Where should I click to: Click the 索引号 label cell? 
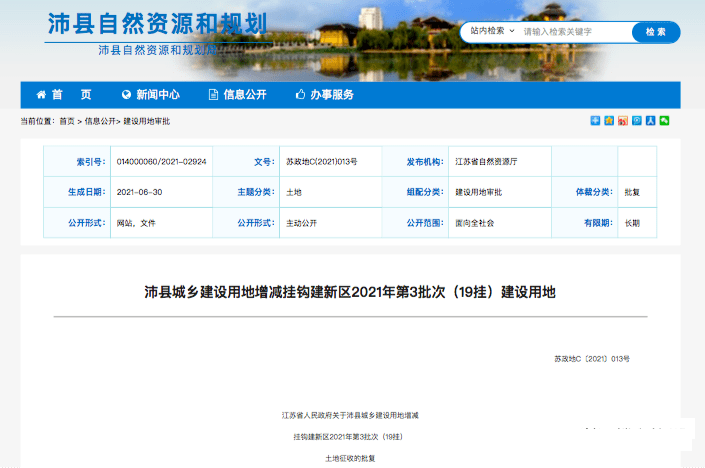click(77, 161)
